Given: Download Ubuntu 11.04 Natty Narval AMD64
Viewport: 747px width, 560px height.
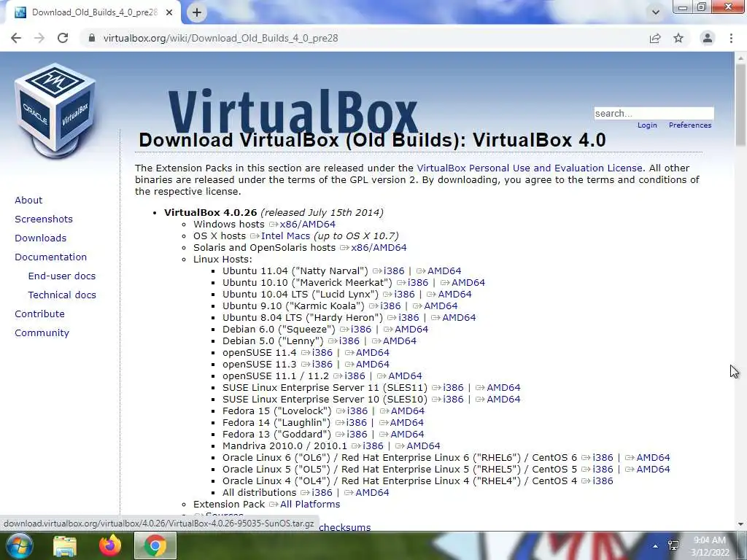Looking at the screenshot, I should pyautogui.click(x=444, y=271).
